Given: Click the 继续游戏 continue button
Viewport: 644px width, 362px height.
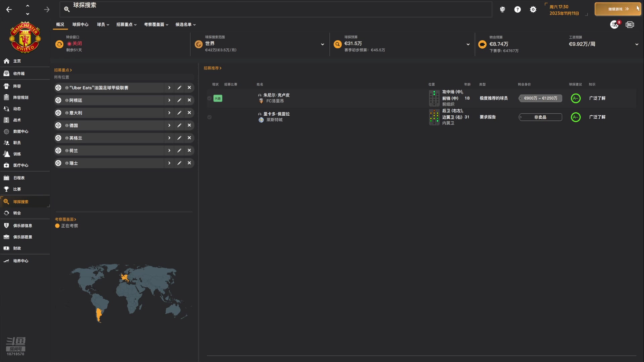Looking at the screenshot, I should (x=618, y=9).
